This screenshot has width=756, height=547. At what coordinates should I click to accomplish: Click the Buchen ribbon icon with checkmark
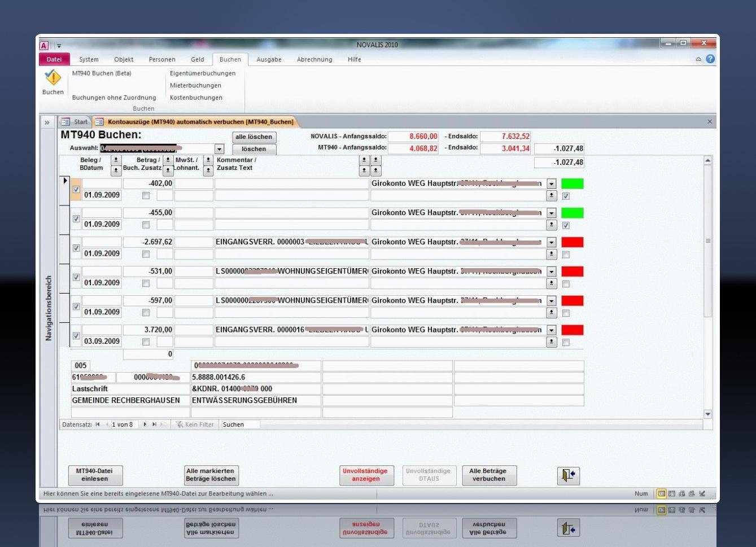[53, 77]
